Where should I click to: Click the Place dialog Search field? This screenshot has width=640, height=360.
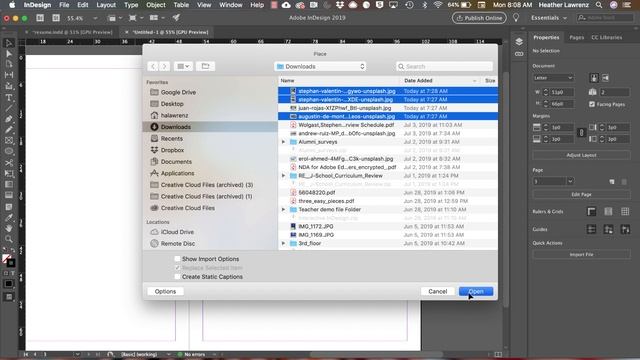(444, 66)
